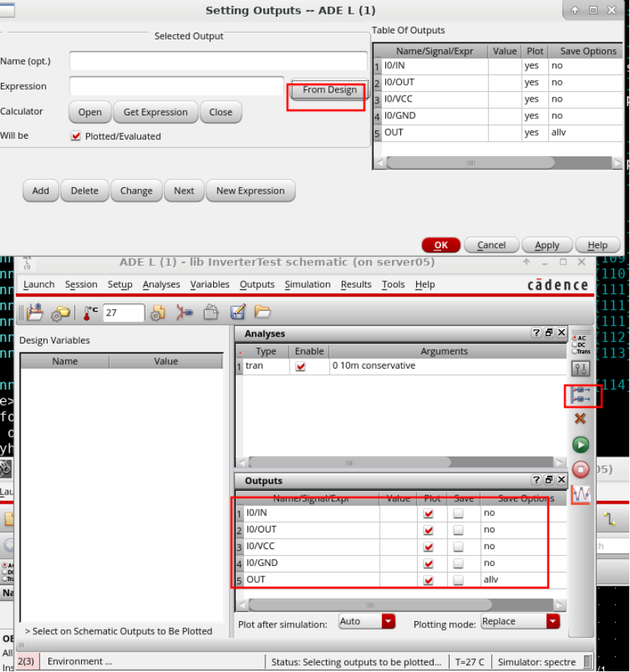
Task: Click the Setup Outputs icon in side toolbar
Action: coord(581,394)
